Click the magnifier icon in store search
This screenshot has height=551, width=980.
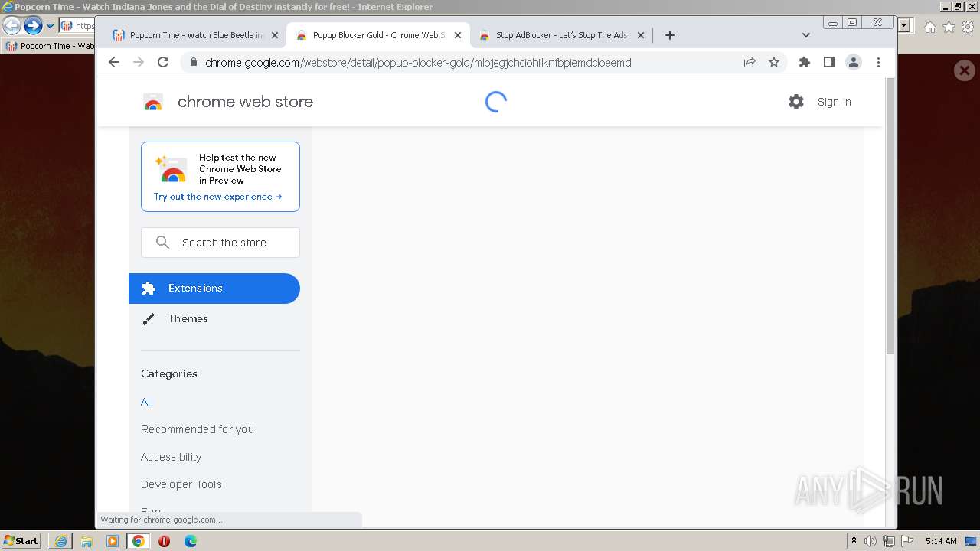(x=162, y=243)
